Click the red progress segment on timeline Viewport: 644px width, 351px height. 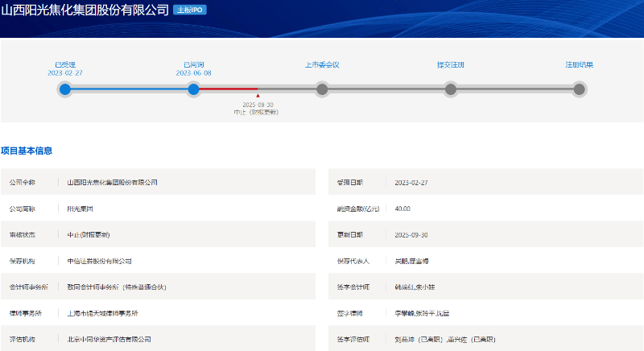[225, 89]
